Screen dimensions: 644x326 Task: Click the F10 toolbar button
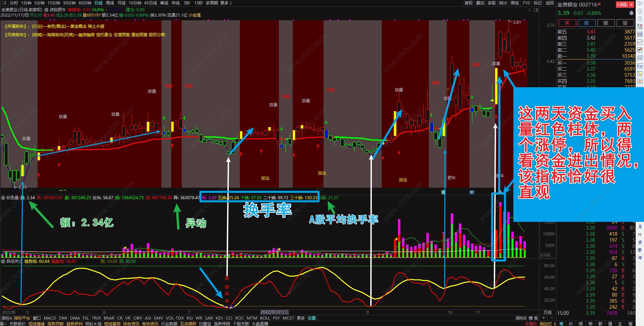(x=526, y=3)
